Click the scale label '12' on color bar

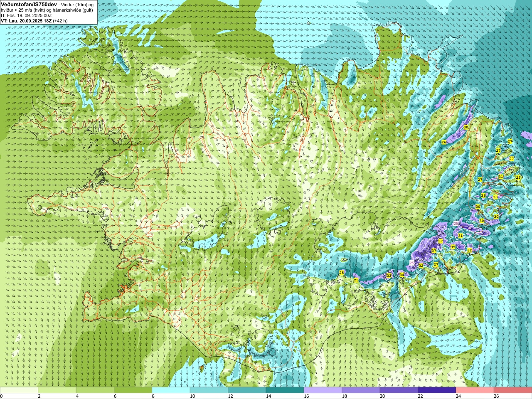(x=230, y=397)
